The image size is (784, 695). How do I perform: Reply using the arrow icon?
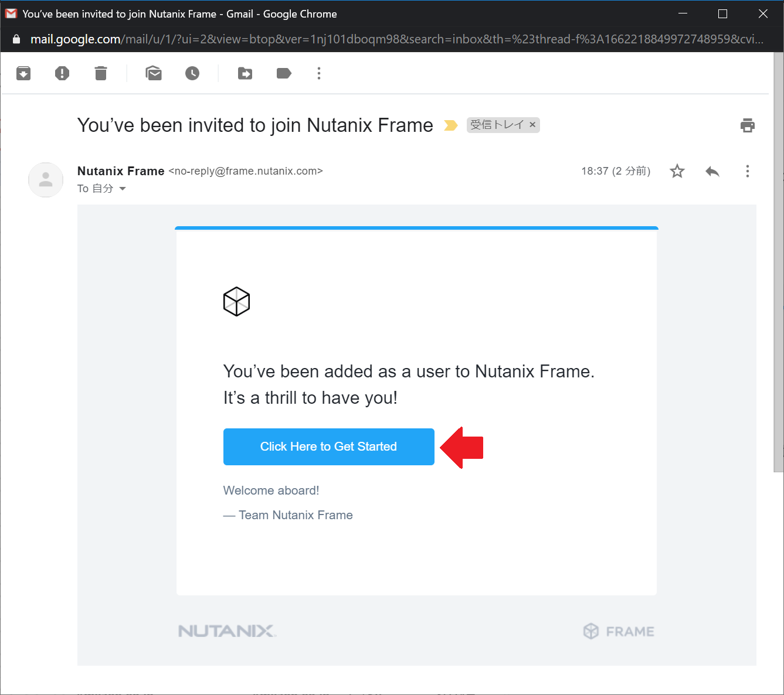pos(712,171)
